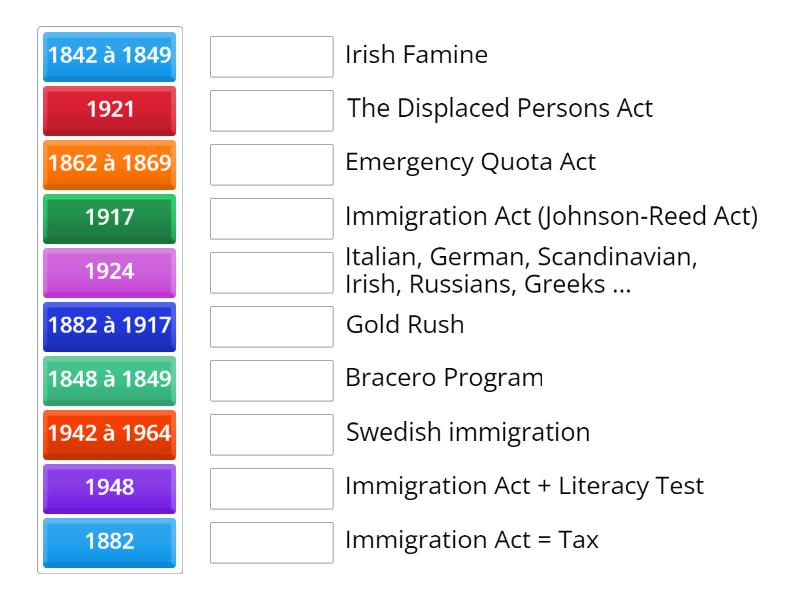Choose the blank box for Johnson-Reed Act

tap(272, 219)
